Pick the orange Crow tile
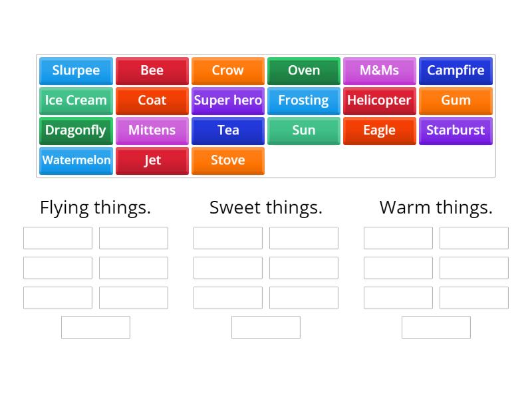The image size is (532, 399). tap(227, 70)
